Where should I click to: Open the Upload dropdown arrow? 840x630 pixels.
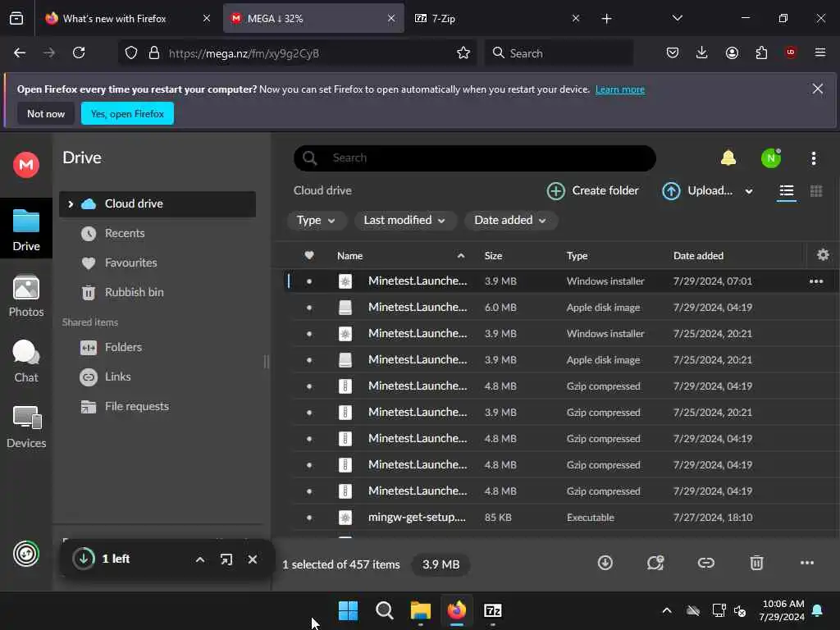[x=748, y=191]
